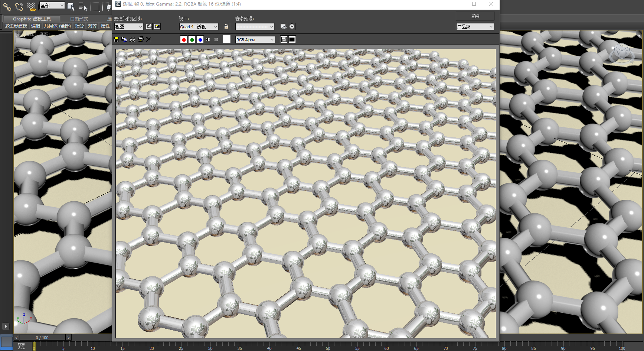The width and height of the screenshot is (644, 351).
Task: Open the selection filter 全部 dropdown
Action: click(x=52, y=6)
